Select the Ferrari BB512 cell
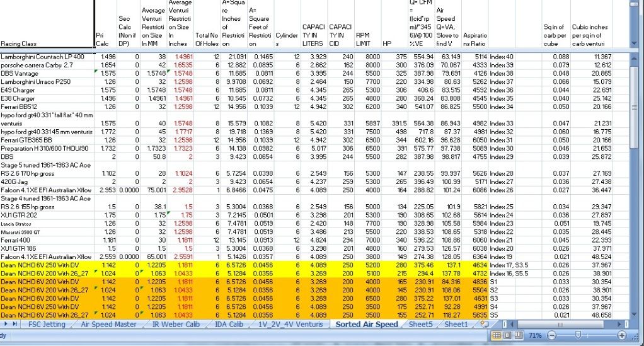 (x=47, y=107)
